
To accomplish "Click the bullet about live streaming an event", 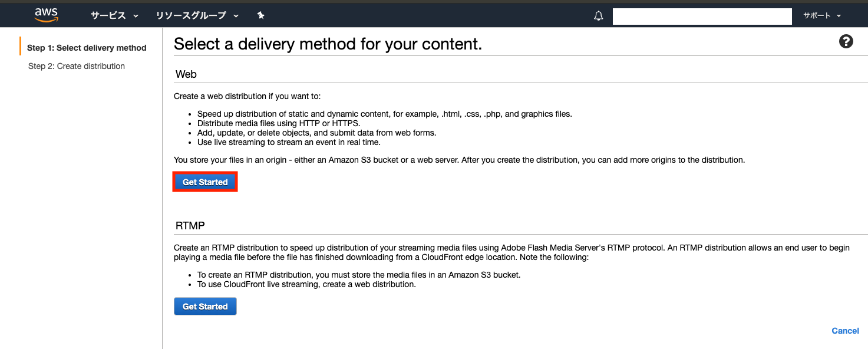I will point(289,142).
